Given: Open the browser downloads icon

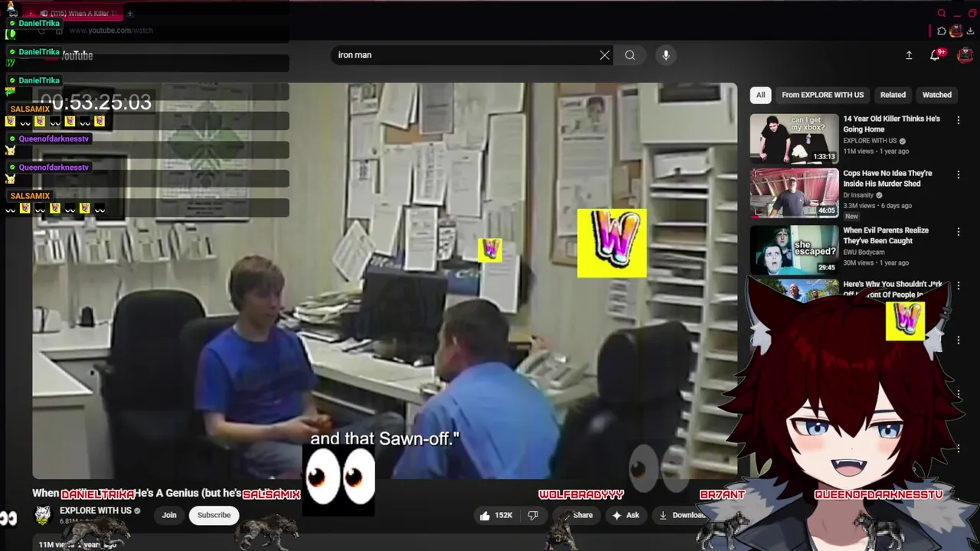Looking at the screenshot, I should (971, 31).
